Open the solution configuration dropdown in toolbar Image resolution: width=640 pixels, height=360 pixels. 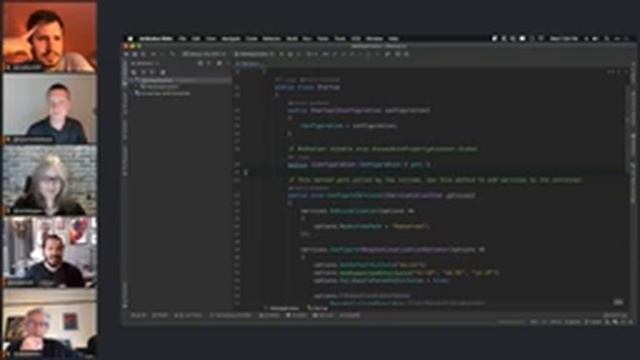(204, 54)
